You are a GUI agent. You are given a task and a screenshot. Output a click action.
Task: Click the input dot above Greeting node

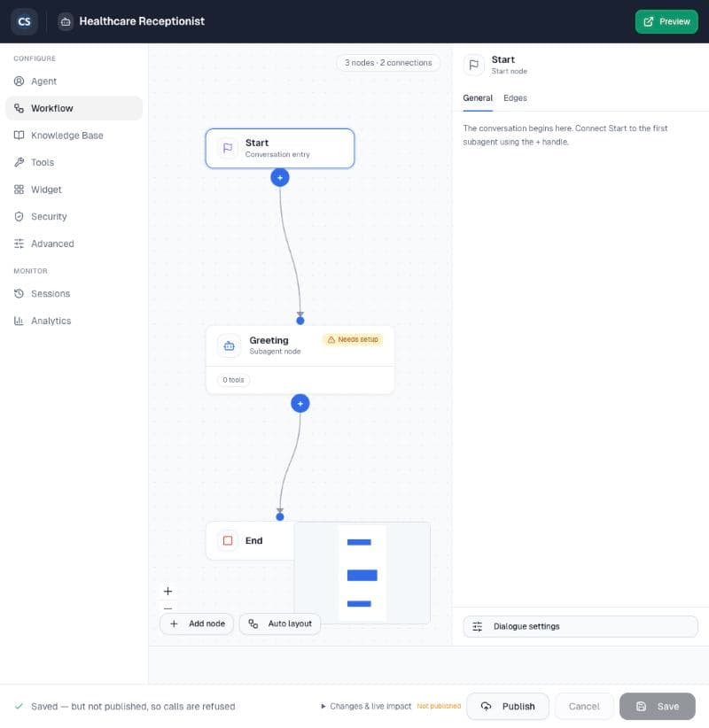click(x=300, y=321)
